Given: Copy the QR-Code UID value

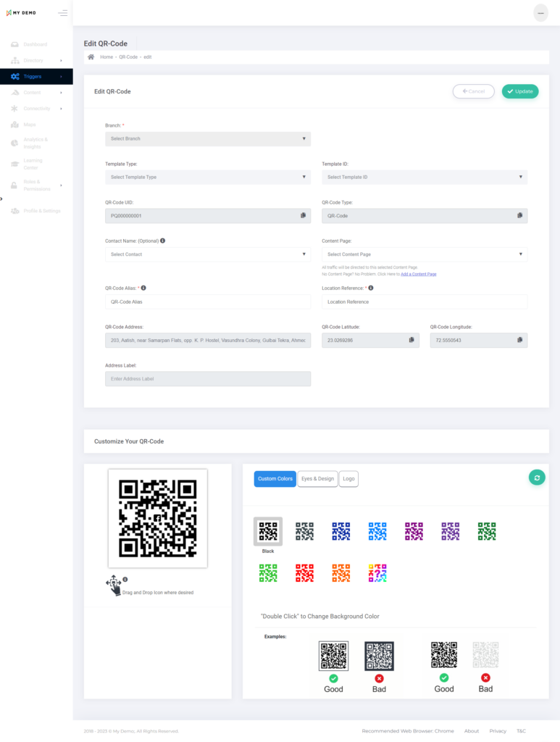Looking at the screenshot, I should pos(303,215).
